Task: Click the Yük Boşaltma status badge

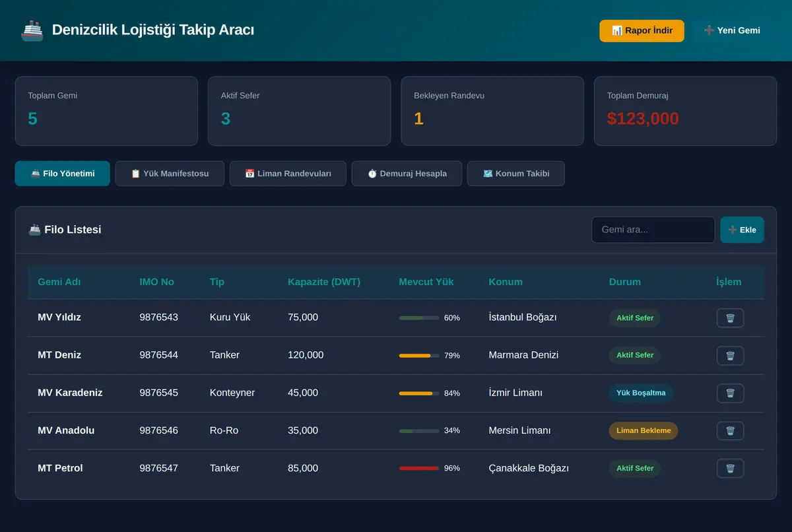Action: 641,393
